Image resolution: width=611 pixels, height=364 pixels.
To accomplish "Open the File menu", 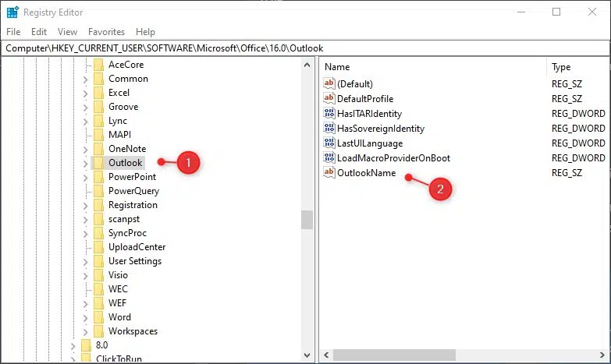I will coord(13,31).
